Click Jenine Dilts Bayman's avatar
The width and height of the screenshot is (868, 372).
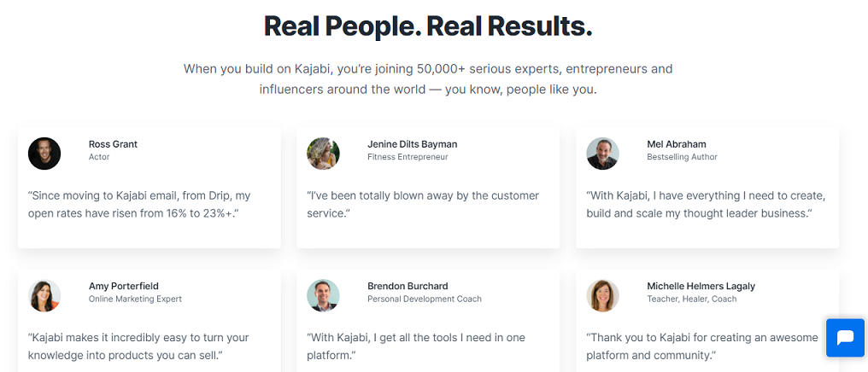pos(323,154)
